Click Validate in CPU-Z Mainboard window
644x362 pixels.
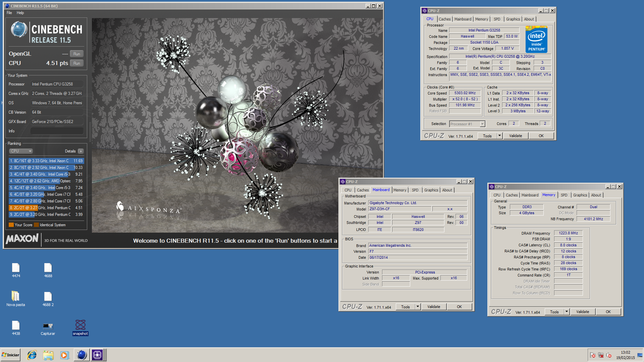click(434, 307)
